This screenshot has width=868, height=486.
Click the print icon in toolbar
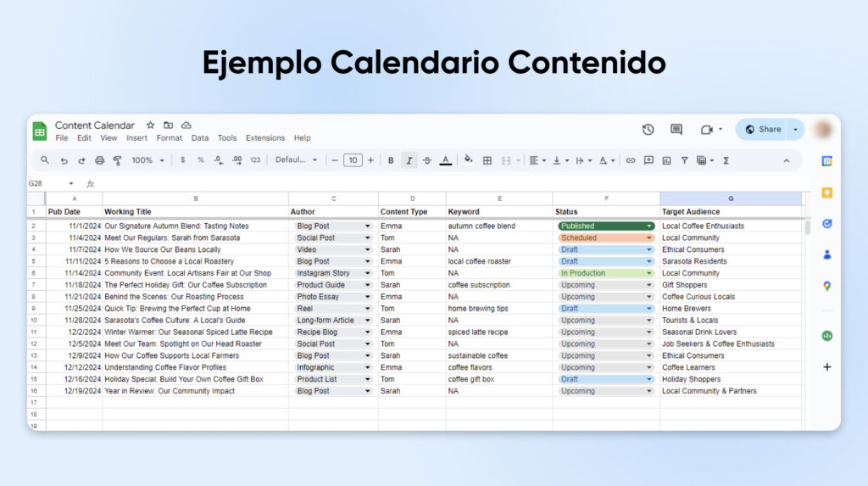tap(99, 160)
